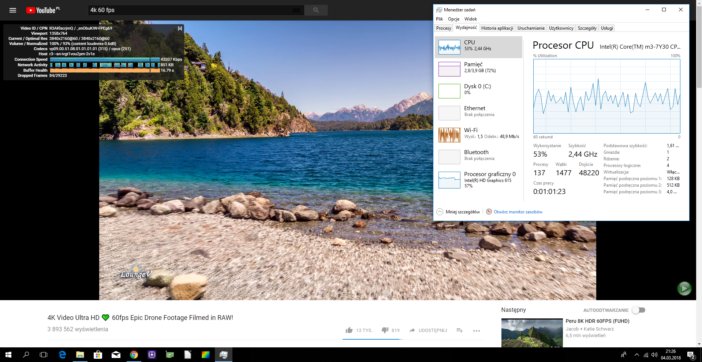Screen dimensions: 702x362
Task: Click the green round play icon on the video corner
Action: 684,288
